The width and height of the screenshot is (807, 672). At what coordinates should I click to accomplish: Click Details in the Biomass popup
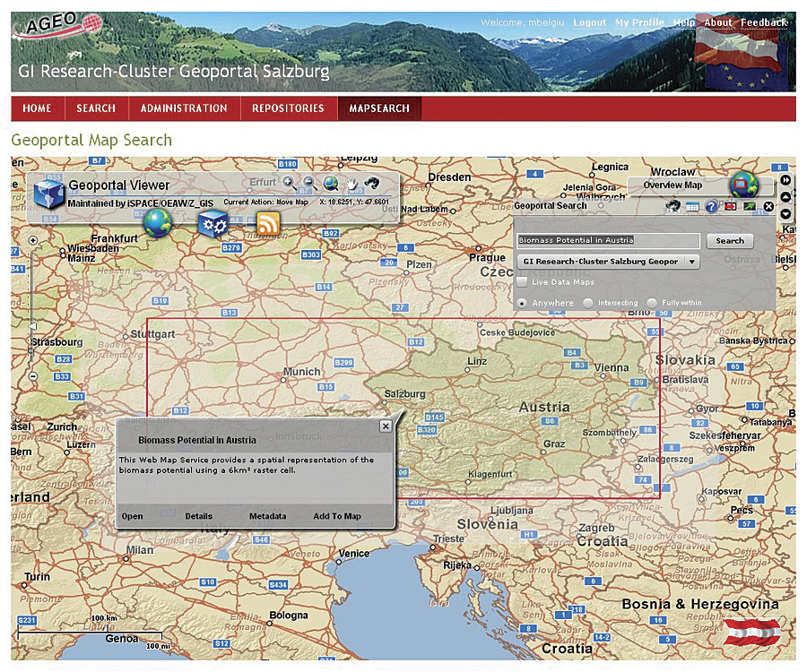199,516
